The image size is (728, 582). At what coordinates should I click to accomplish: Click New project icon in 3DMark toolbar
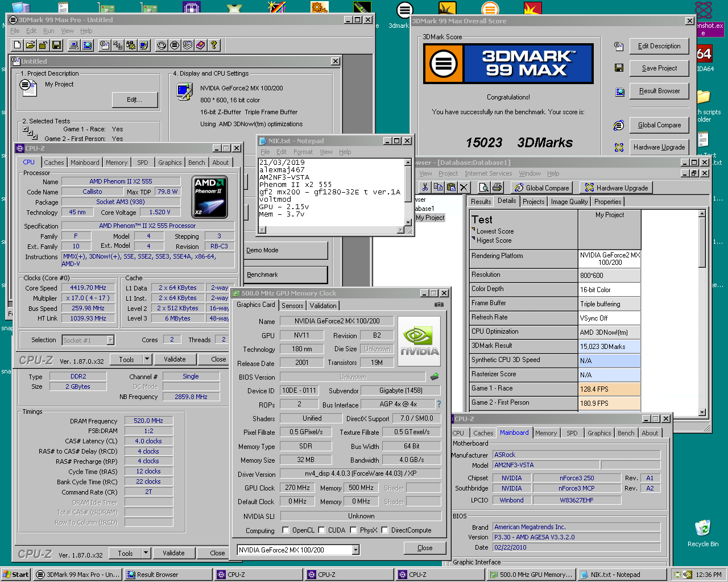tap(18, 45)
